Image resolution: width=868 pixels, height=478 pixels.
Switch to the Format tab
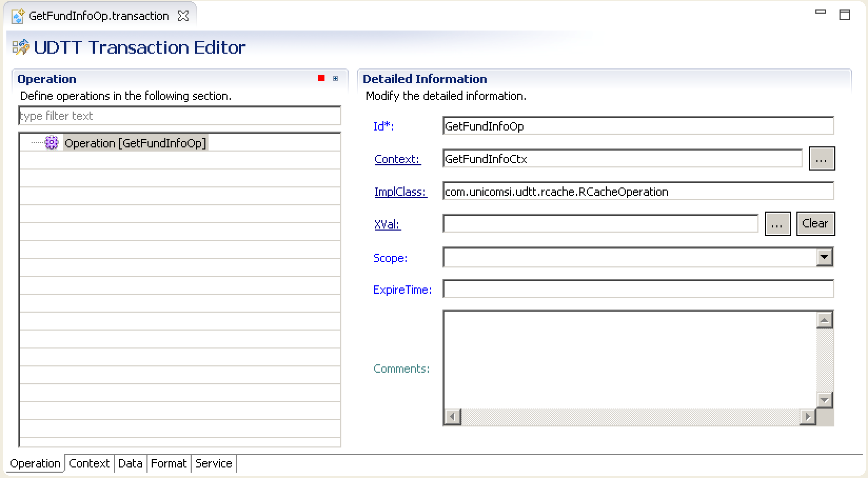pyautogui.click(x=169, y=463)
